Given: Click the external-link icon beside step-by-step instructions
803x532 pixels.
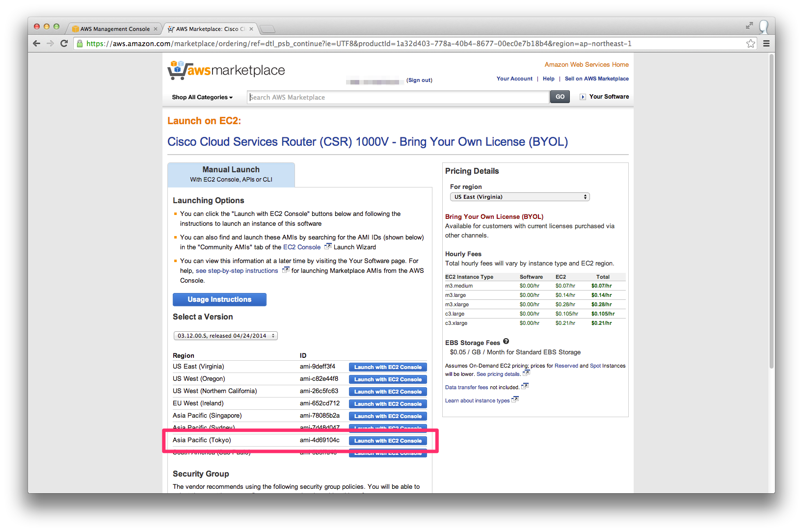Looking at the screenshot, I should tap(286, 269).
